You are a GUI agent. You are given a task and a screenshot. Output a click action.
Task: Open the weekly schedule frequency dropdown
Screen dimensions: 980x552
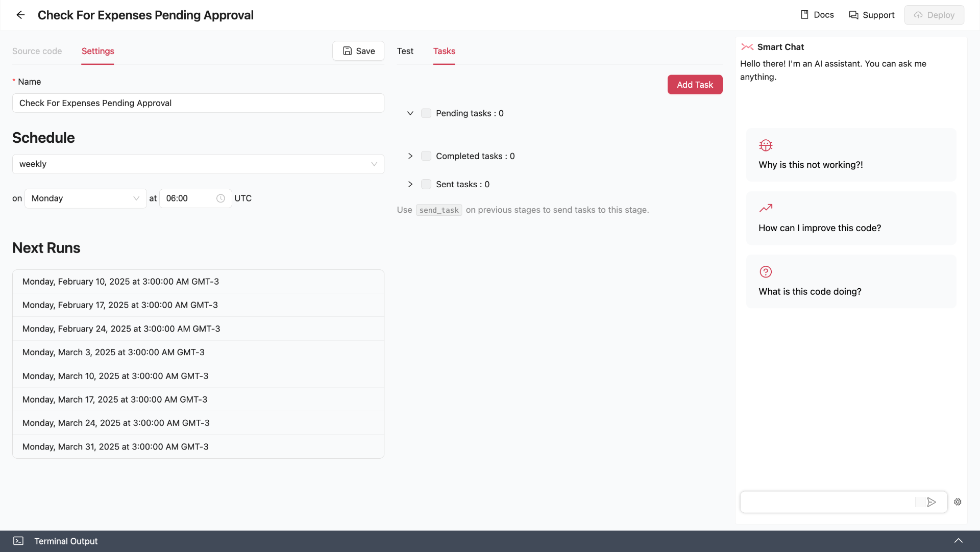click(x=198, y=164)
